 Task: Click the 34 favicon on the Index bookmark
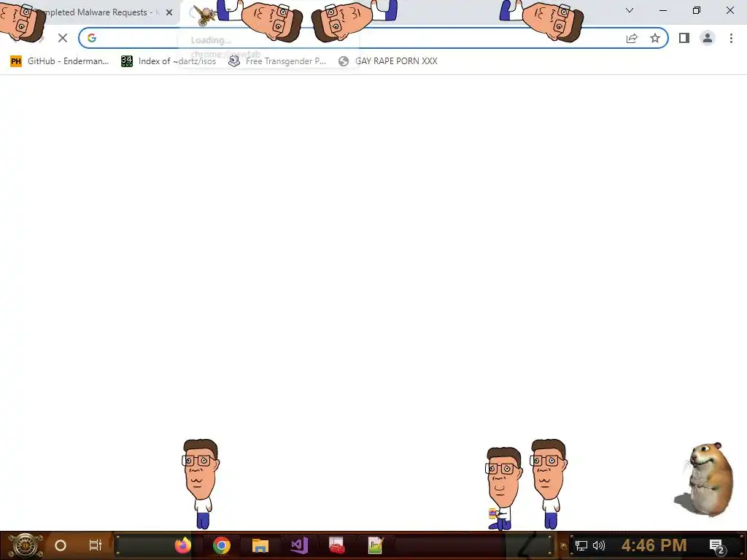(x=127, y=61)
